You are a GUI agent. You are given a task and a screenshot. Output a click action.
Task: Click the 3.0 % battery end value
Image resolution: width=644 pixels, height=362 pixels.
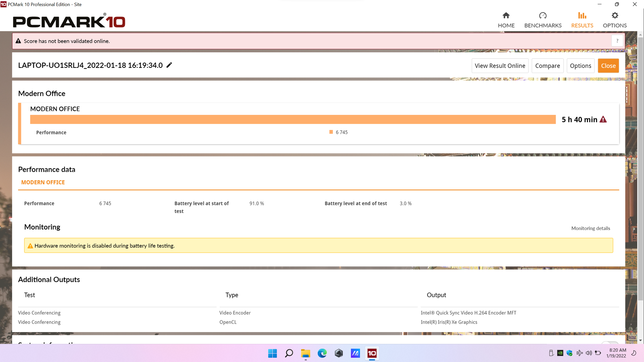tap(406, 203)
